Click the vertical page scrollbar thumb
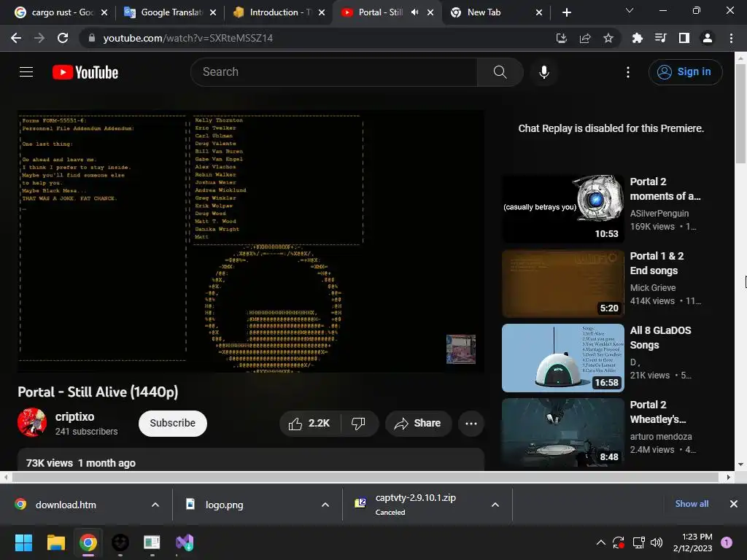This screenshot has height=560, width=747. tap(740, 114)
